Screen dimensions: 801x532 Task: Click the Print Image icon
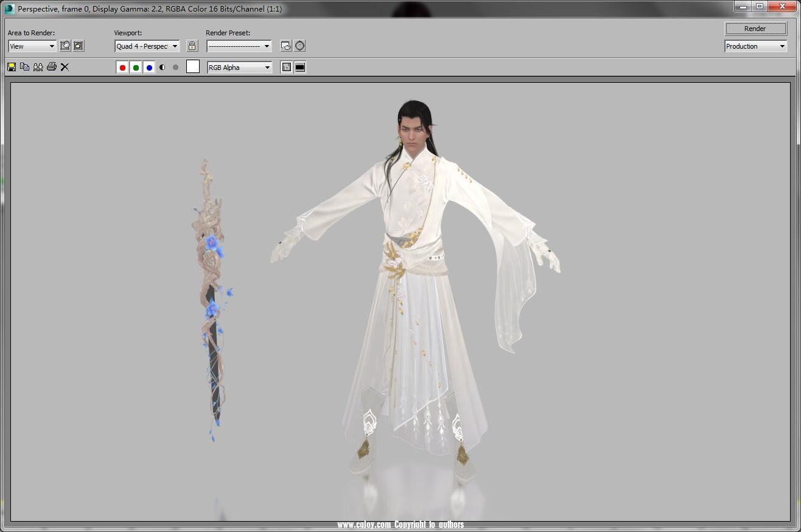pos(51,67)
